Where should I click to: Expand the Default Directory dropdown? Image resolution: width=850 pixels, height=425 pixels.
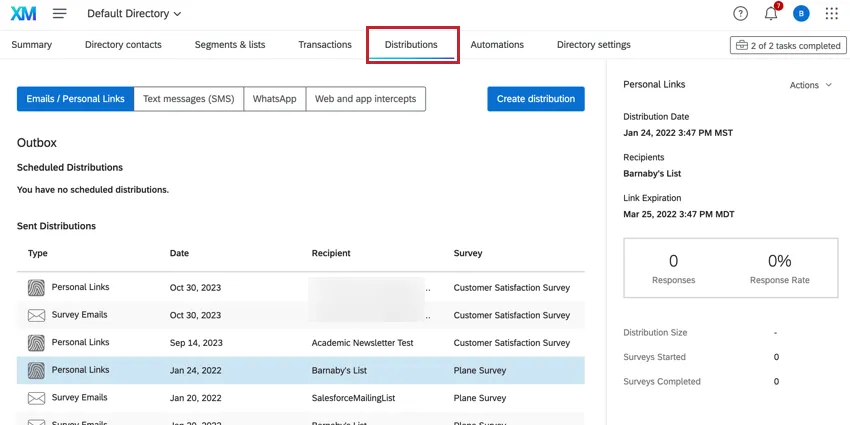[x=135, y=14]
